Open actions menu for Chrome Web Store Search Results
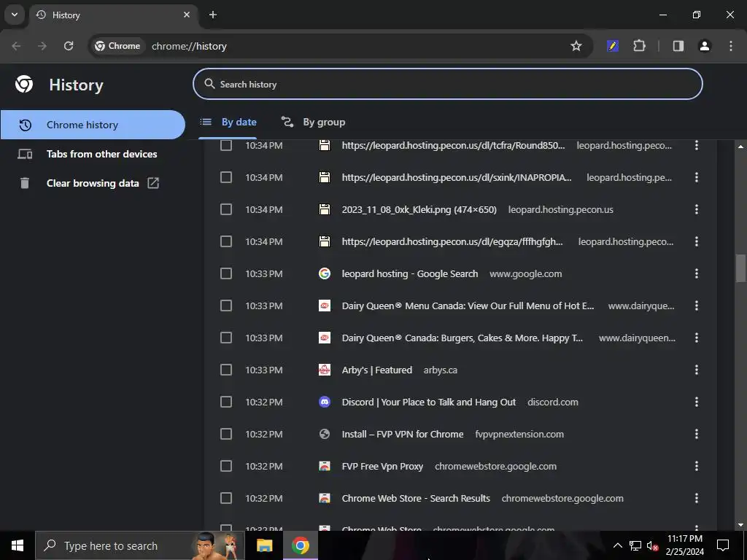 click(x=697, y=498)
